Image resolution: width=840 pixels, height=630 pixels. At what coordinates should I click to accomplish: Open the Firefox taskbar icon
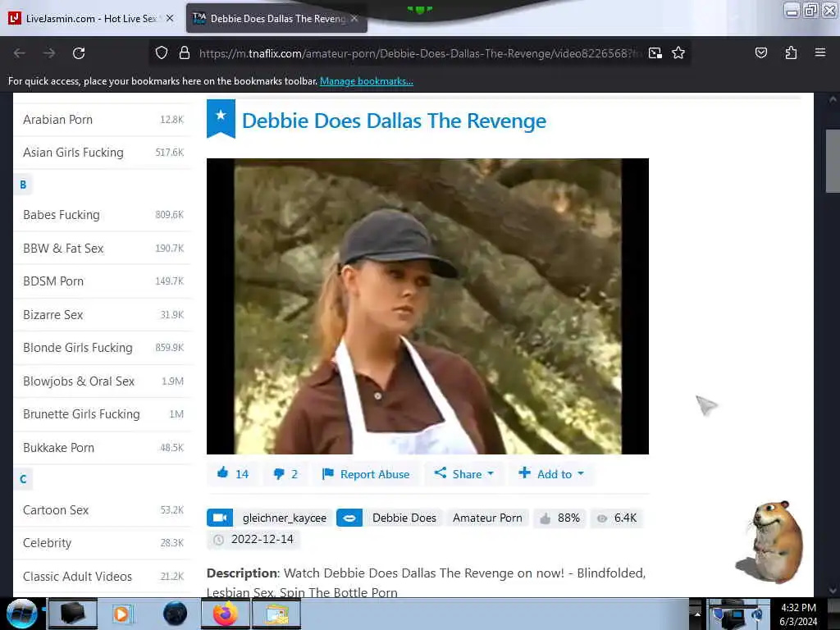225,614
